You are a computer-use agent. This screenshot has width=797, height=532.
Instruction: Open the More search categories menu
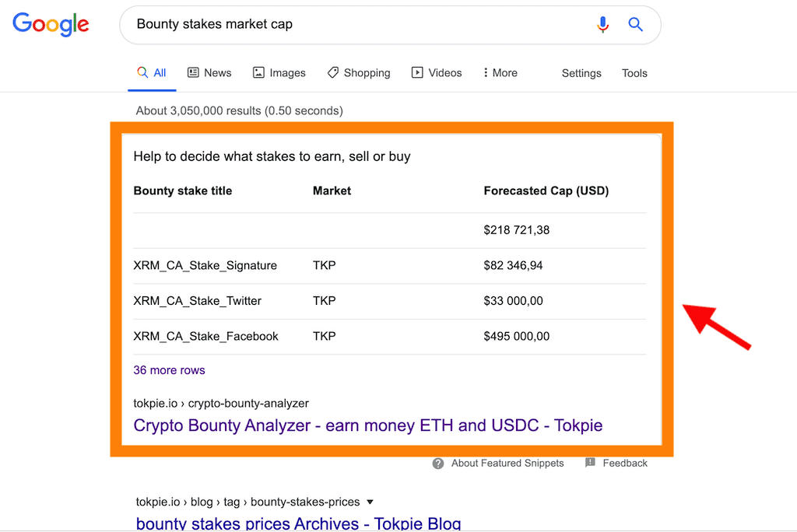[x=500, y=72]
